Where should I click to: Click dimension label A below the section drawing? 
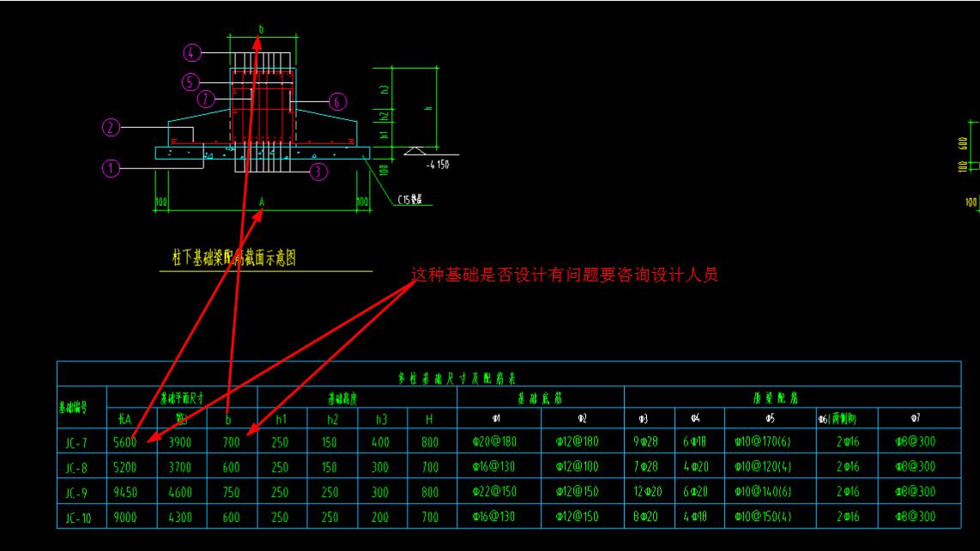point(262,202)
